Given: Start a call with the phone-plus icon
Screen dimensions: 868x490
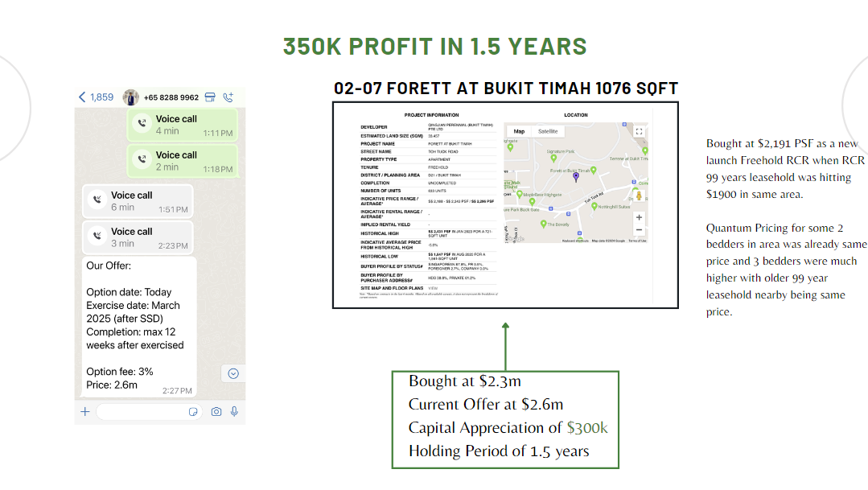Looking at the screenshot, I should 228,97.
